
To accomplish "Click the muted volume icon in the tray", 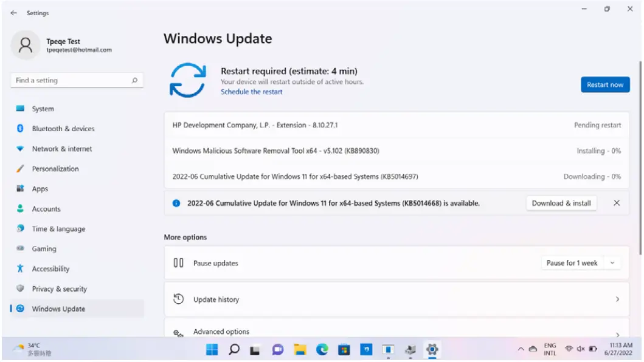I will [x=580, y=349].
